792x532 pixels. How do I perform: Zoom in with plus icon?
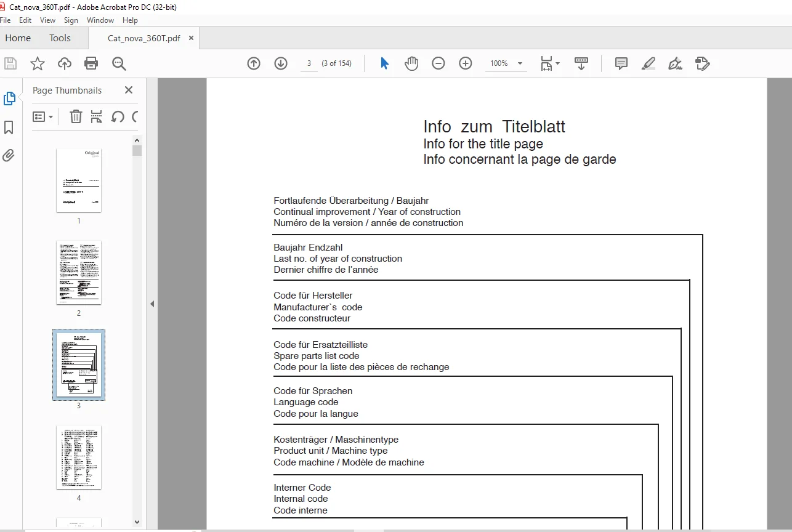pyautogui.click(x=466, y=63)
